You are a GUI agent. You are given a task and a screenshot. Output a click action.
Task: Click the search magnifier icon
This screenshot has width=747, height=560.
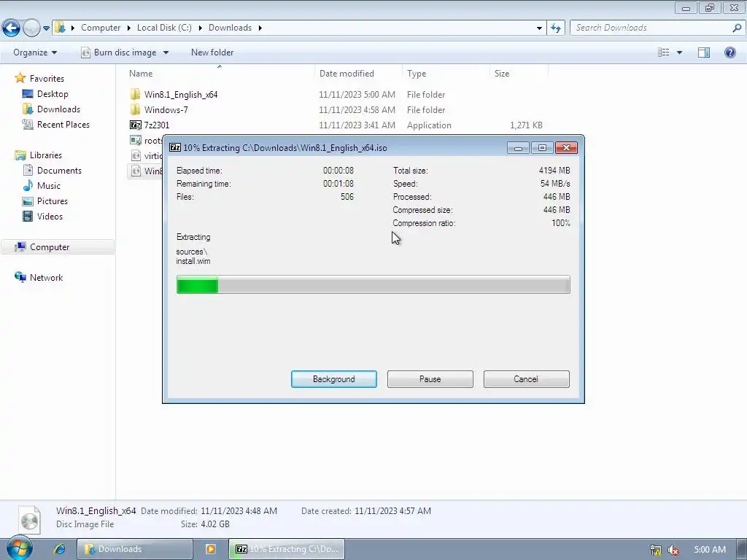(x=737, y=28)
